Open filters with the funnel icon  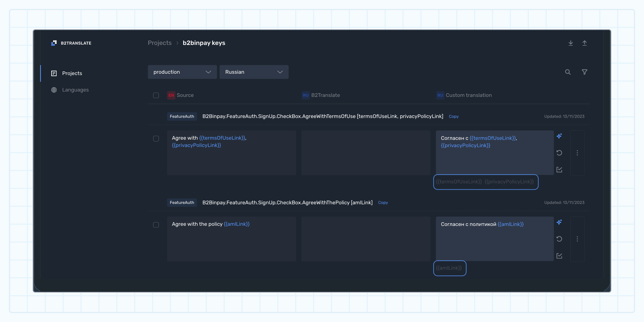[x=584, y=72]
